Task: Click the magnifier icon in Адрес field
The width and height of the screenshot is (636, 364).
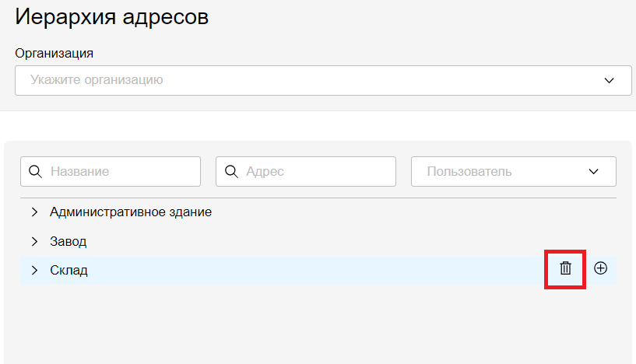Action: [230, 172]
